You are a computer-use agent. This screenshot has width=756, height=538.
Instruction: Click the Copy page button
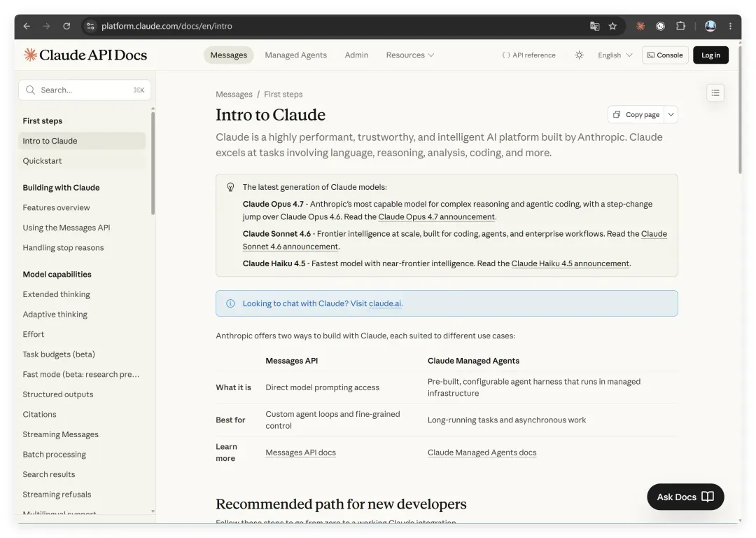[636, 114]
